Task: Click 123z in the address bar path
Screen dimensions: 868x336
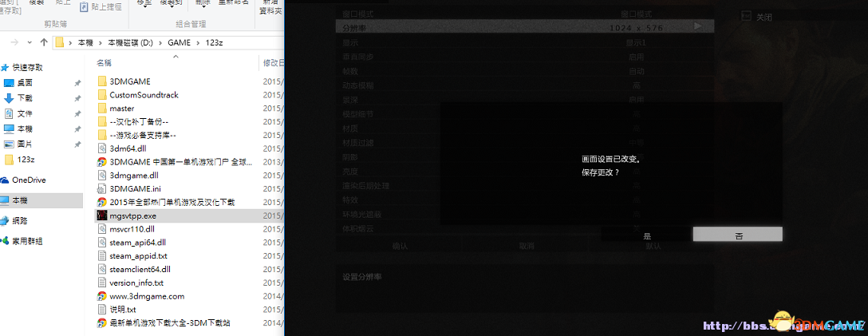Action: pos(215,42)
